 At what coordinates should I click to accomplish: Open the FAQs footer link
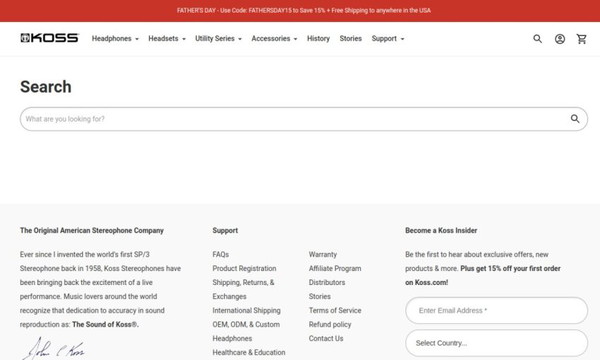(x=220, y=254)
